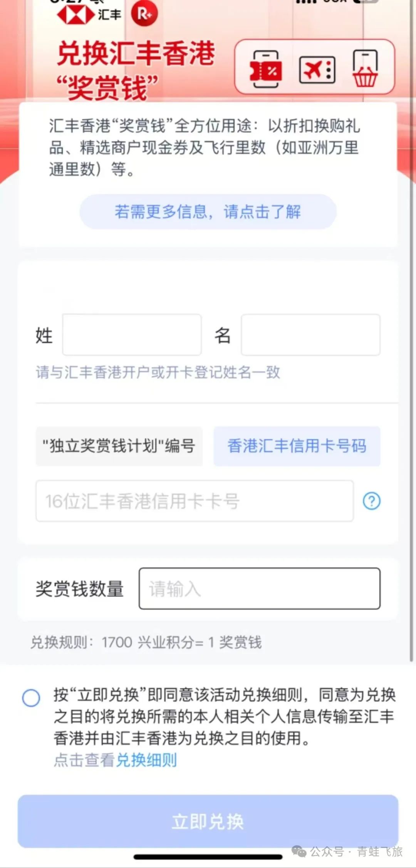Focus the 姓 surname input box

[x=132, y=335]
